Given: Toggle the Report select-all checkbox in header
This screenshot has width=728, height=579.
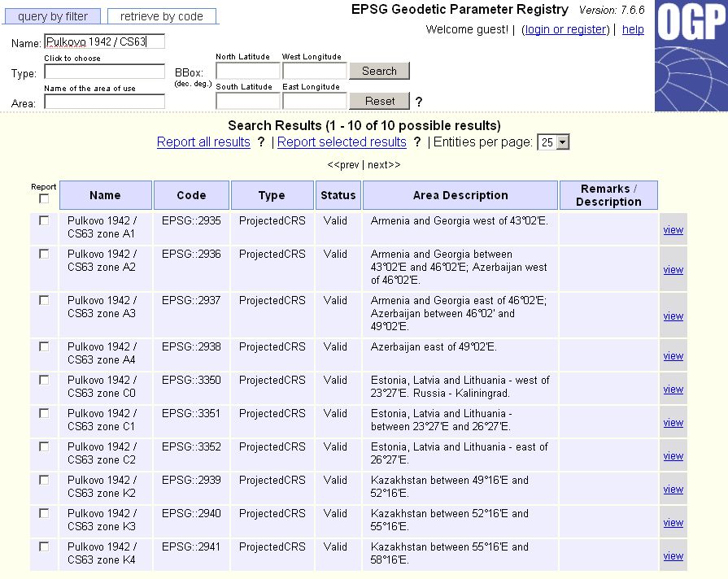Looking at the screenshot, I should pyautogui.click(x=44, y=198).
